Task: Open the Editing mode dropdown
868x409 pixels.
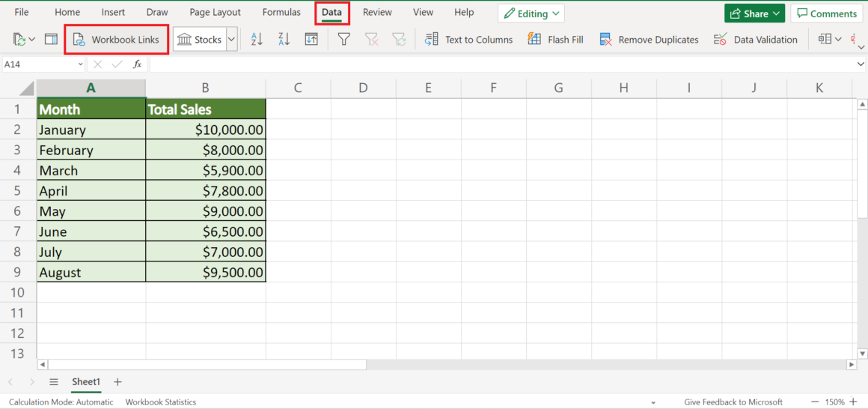Action: click(x=531, y=13)
